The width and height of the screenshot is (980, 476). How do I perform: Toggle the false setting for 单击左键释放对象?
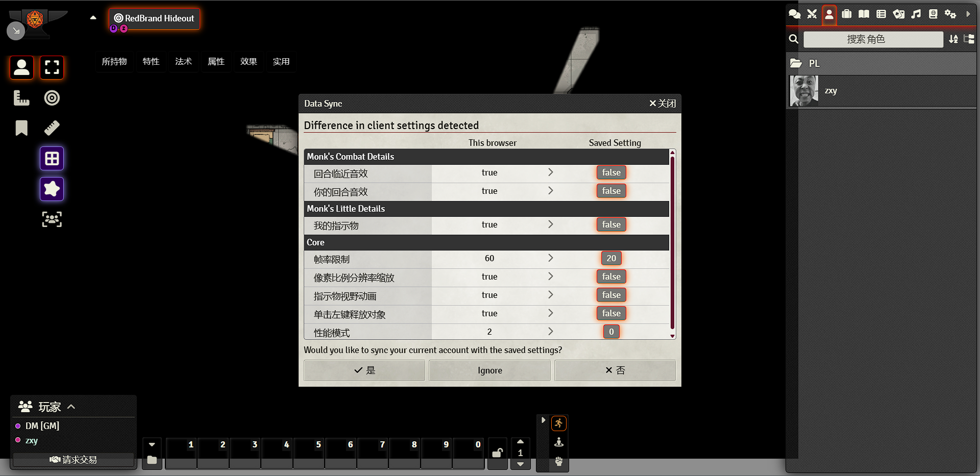tap(611, 313)
